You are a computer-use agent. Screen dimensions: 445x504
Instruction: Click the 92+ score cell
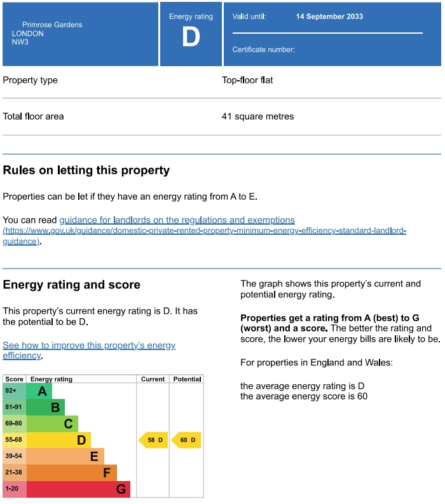tap(14, 391)
